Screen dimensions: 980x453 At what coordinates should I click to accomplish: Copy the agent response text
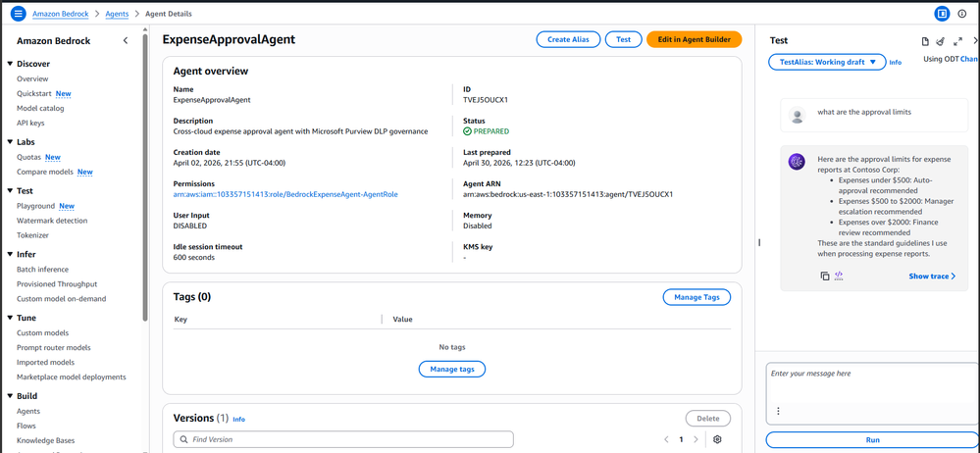(x=825, y=276)
